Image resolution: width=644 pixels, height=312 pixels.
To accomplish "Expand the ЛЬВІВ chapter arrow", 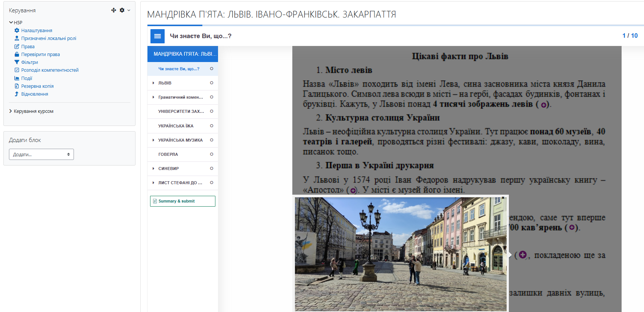I will coord(153,83).
